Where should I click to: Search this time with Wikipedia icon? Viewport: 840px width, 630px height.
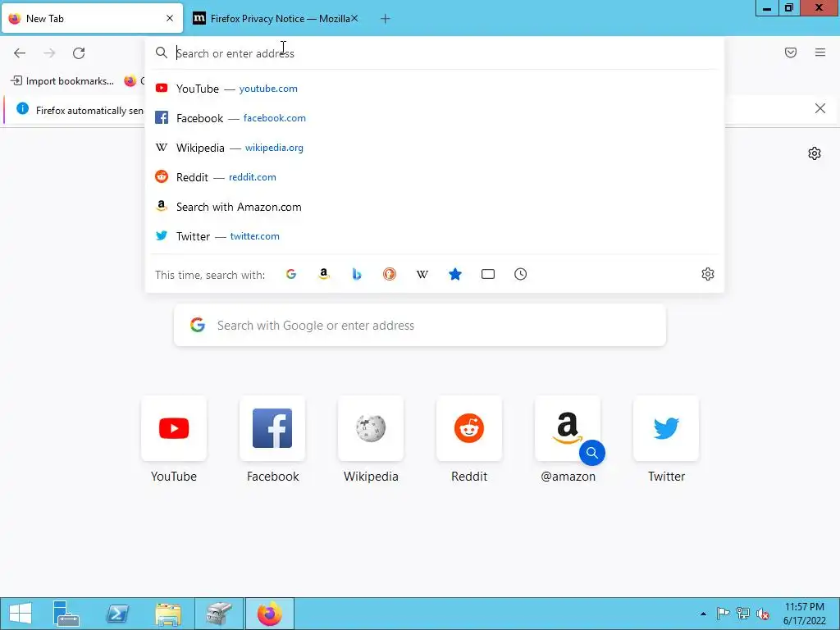pos(422,274)
